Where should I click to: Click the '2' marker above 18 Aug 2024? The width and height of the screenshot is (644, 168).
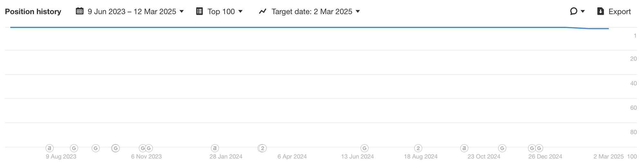(x=418, y=148)
